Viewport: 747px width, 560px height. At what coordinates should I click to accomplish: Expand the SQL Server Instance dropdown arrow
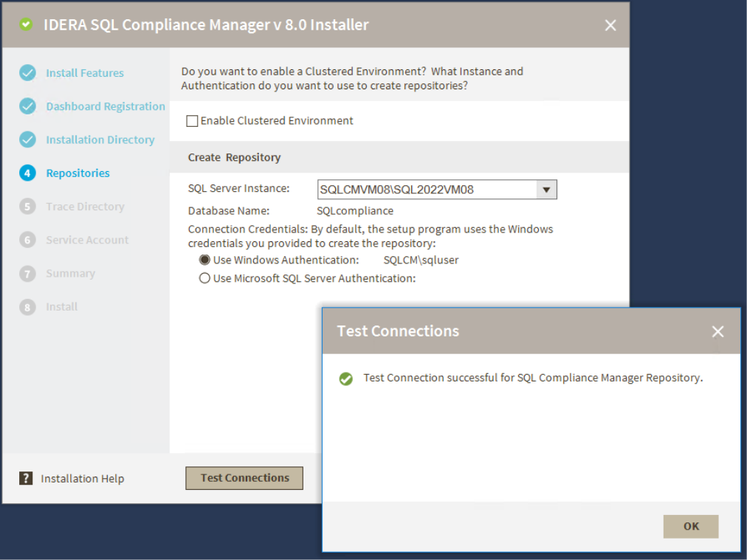[x=546, y=190]
